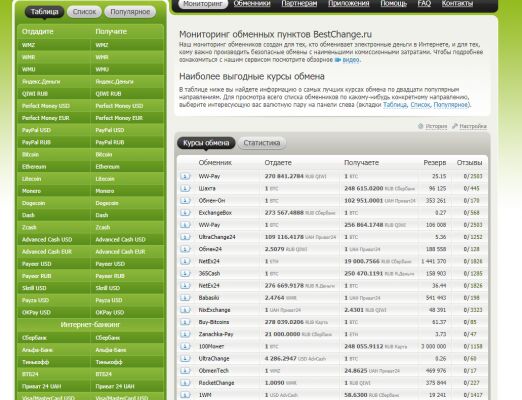The height and width of the screenshot is (400, 522).
Task: Click the Обменник column header
Action: pyautogui.click(x=215, y=163)
